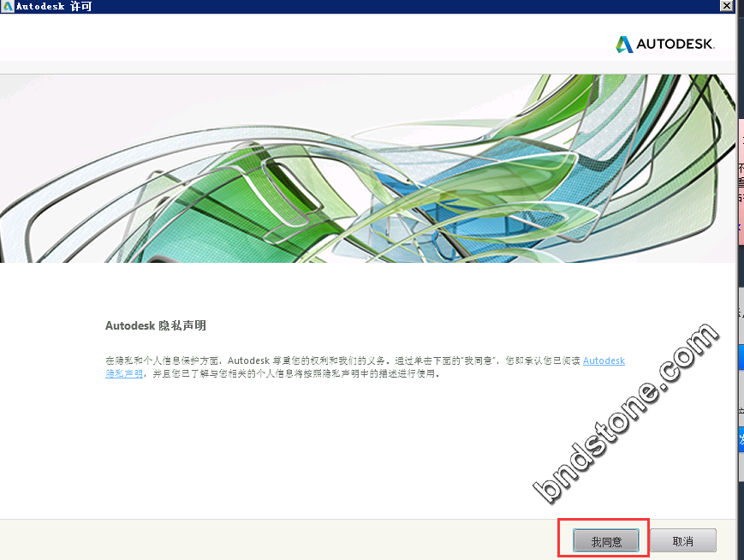The height and width of the screenshot is (560, 744).
Task: Click the 我同意 (I Agree) button
Action: tap(605, 541)
